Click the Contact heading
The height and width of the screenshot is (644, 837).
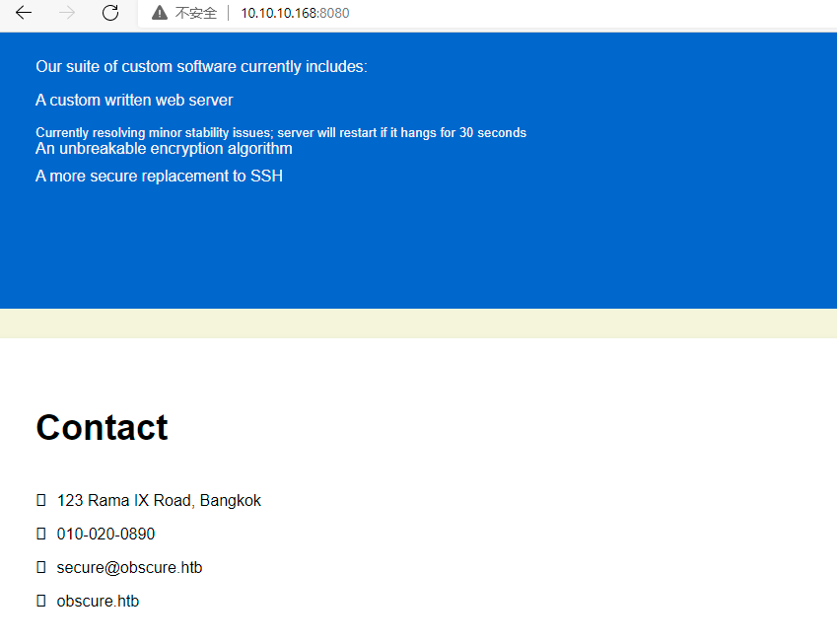[102, 427]
